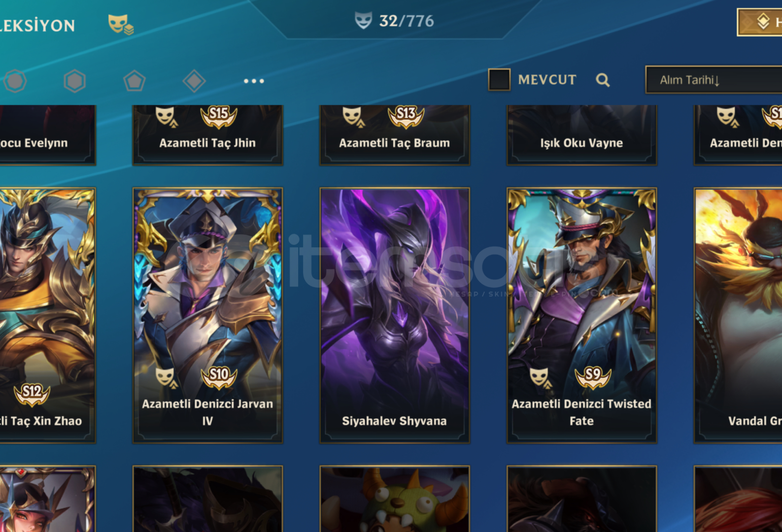Screen dimensions: 782x532
Task: Select the pentagon rarity filter icon
Action: pos(134,81)
